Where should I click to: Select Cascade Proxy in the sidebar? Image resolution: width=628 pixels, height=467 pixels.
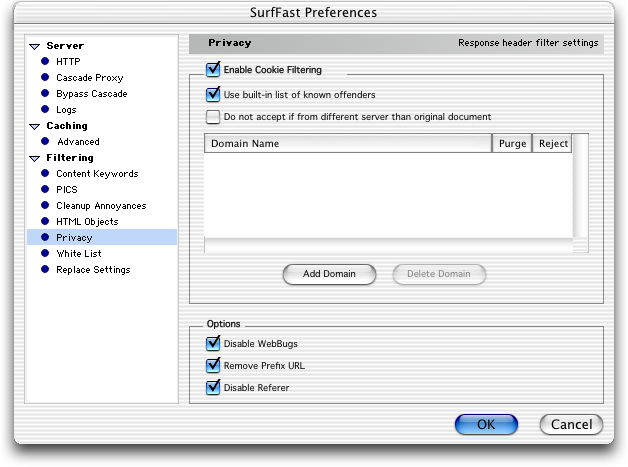pos(90,78)
